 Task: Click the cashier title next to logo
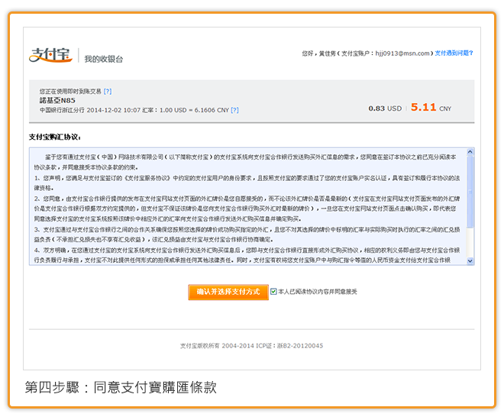pos(104,59)
